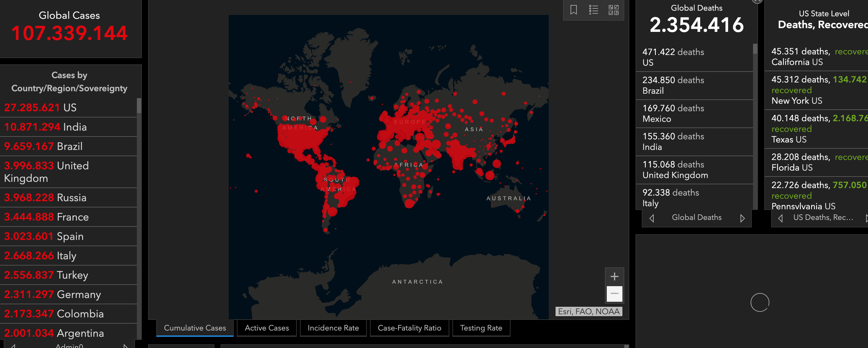Open the map bookmarks icon
The image size is (868, 348).
pos(573,10)
